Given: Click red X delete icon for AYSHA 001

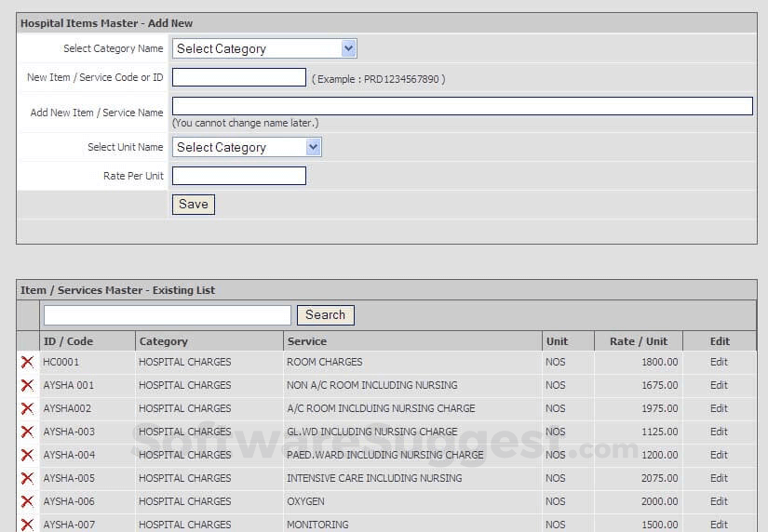Looking at the screenshot, I should (27, 385).
